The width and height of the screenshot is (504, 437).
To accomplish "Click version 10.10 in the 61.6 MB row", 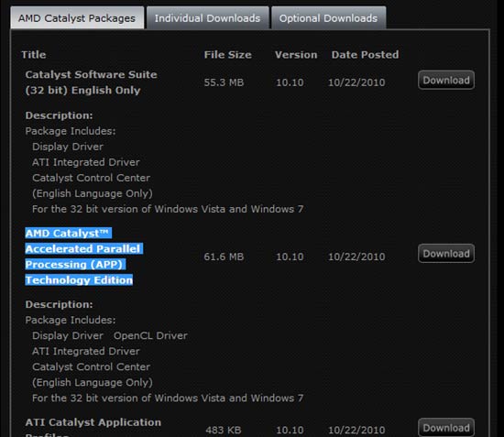I will coord(290,257).
